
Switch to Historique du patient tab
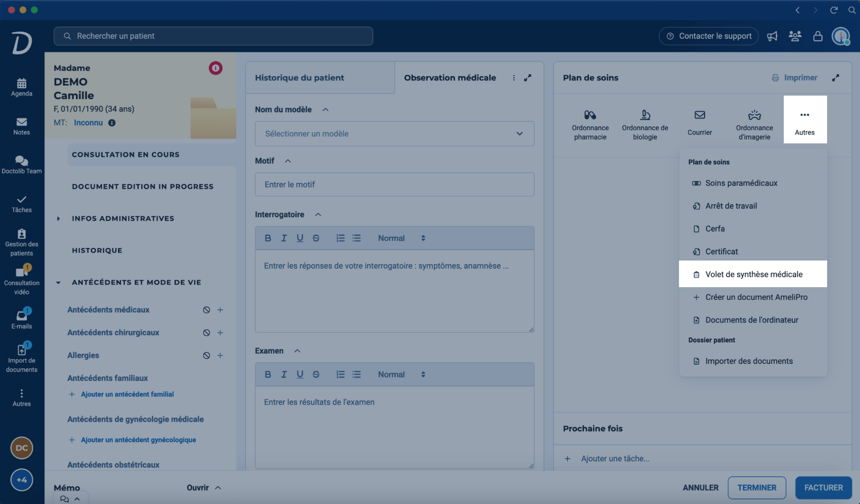tap(320, 77)
